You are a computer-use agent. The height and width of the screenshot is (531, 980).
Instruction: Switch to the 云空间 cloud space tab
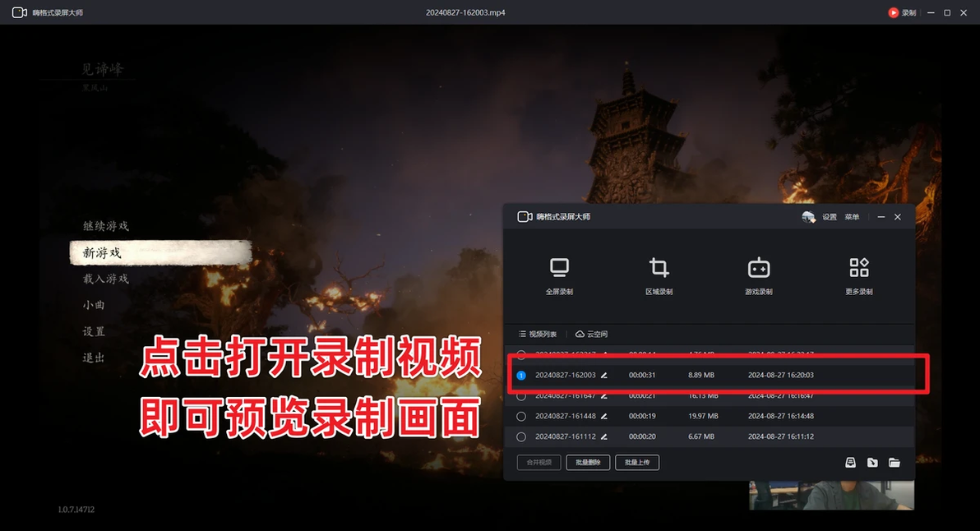tap(591, 335)
